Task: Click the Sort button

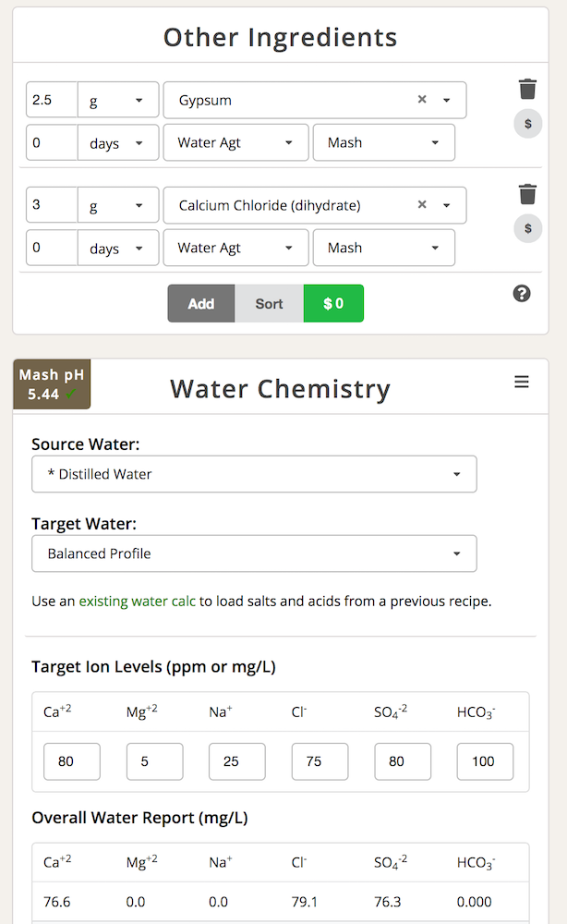Action: tap(269, 303)
